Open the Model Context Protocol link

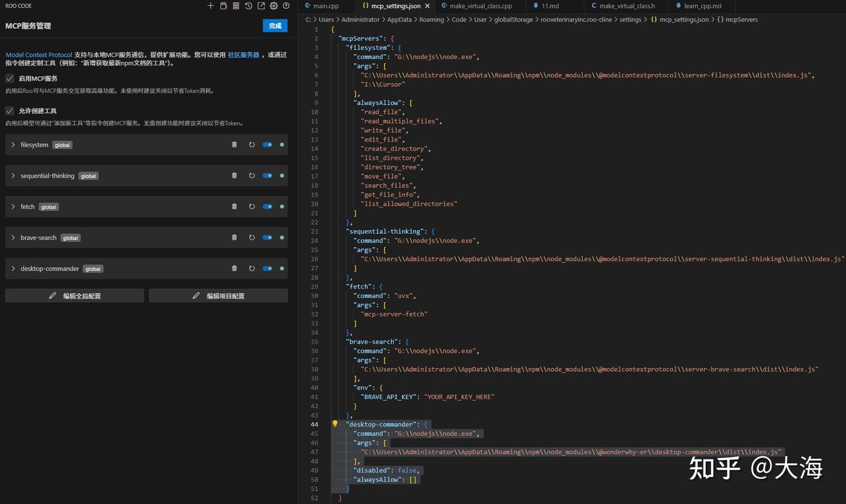(x=39, y=55)
